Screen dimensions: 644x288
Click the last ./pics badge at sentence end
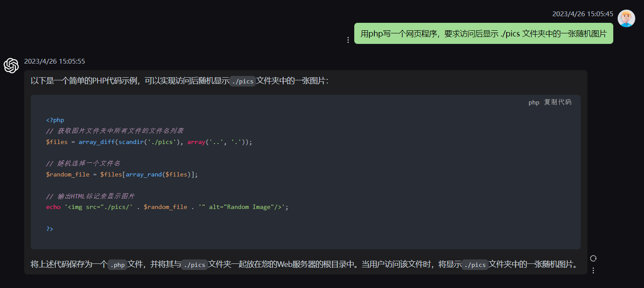(475, 265)
